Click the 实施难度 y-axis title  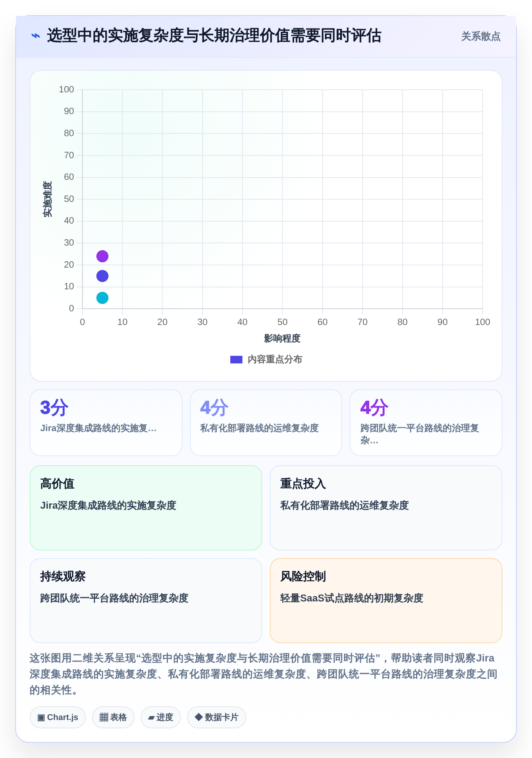coord(47,199)
